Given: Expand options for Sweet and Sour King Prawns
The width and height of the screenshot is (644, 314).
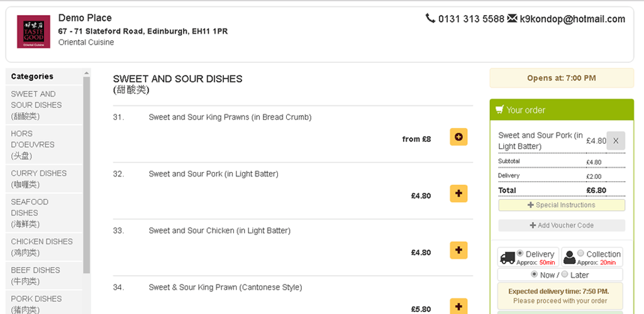Looking at the screenshot, I should [458, 137].
